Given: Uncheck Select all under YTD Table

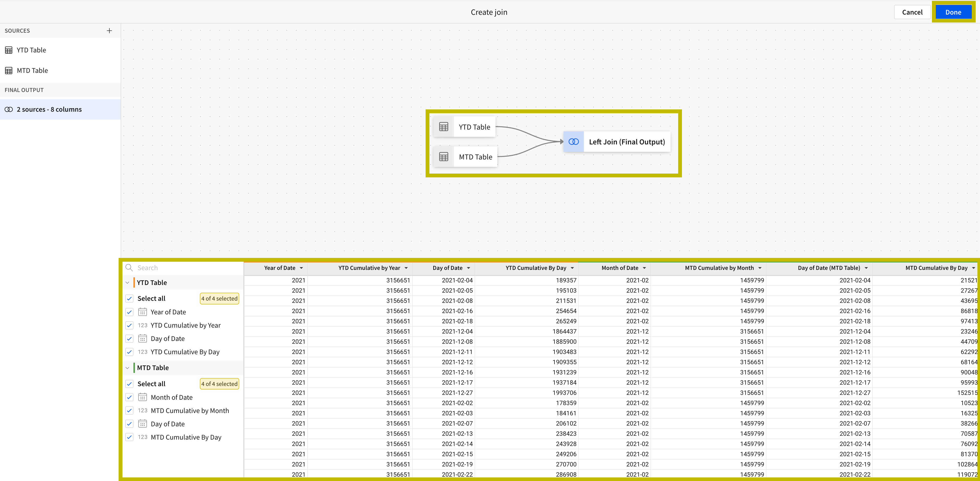Looking at the screenshot, I should coord(129,298).
